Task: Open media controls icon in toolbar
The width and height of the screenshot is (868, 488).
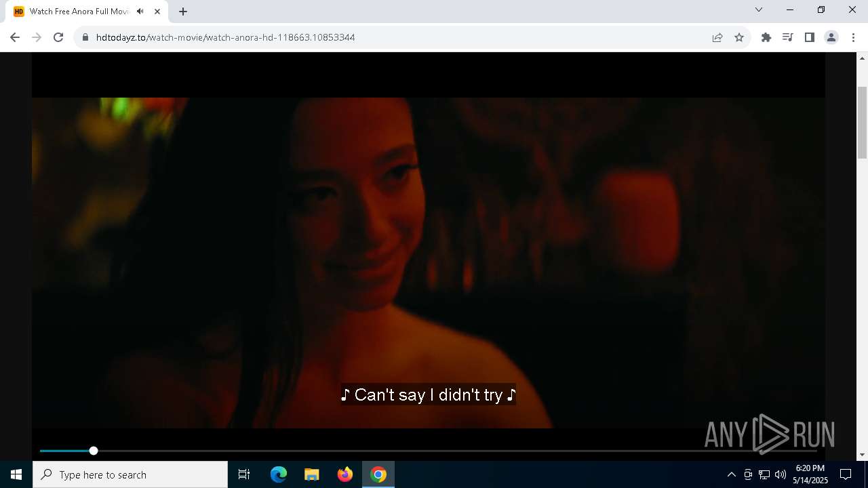Action: (x=788, y=37)
